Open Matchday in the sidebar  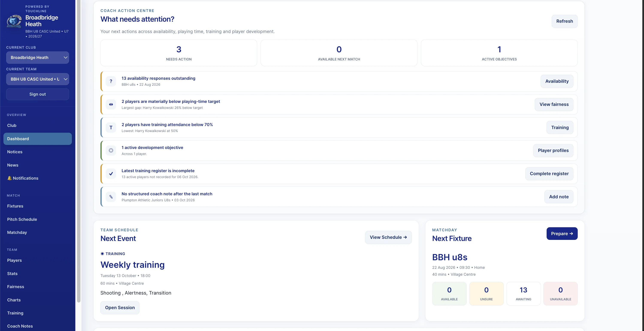tap(38, 232)
